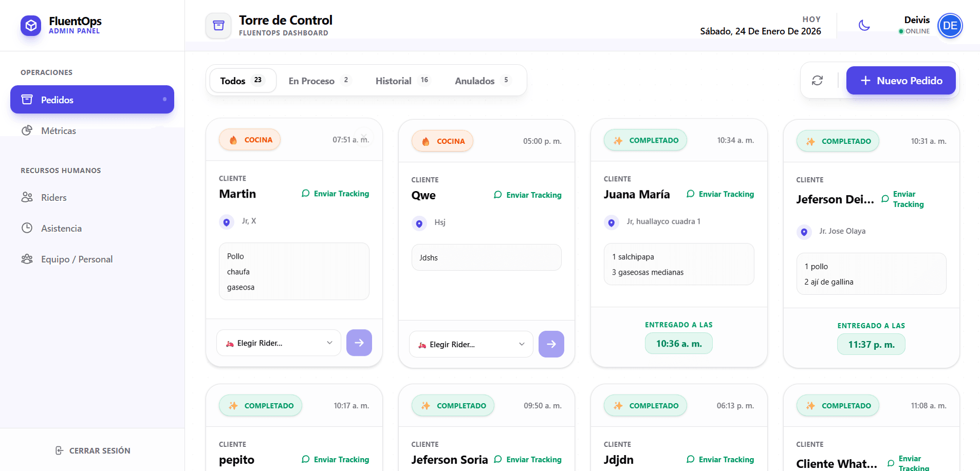Click the 10:36 a. m. delivery time badge
The height and width of the screenshot is (471, 980).
(x=678, y=344)
